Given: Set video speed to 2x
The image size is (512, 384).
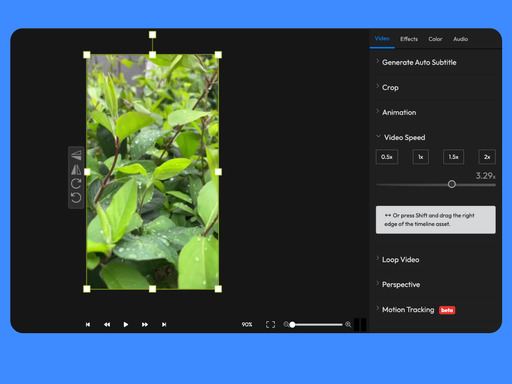Looking at the screenshot, I should tap(487, 157).
